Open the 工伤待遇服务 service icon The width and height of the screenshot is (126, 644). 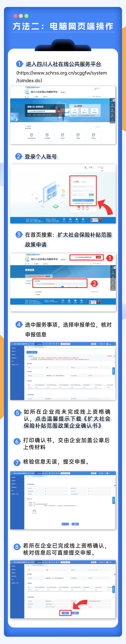(47, 136)
